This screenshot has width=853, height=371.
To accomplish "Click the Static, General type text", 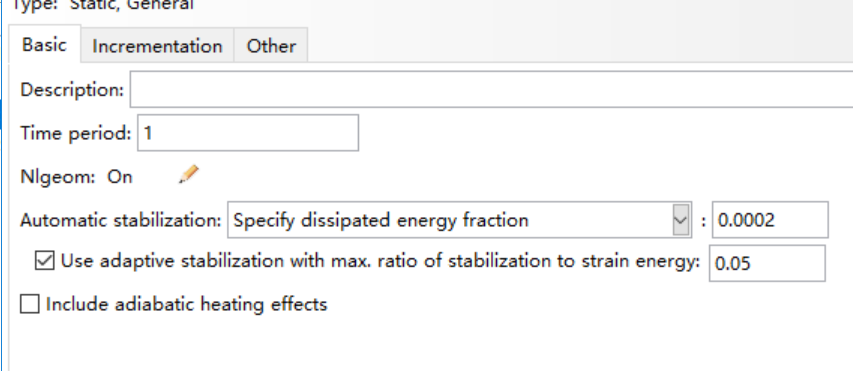I will click(132, 5).
